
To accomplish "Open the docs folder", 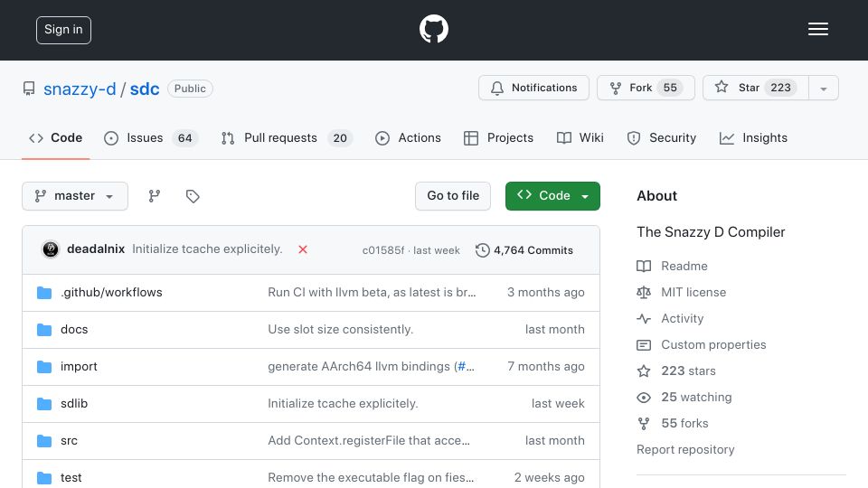I will (x=74, y=329).
